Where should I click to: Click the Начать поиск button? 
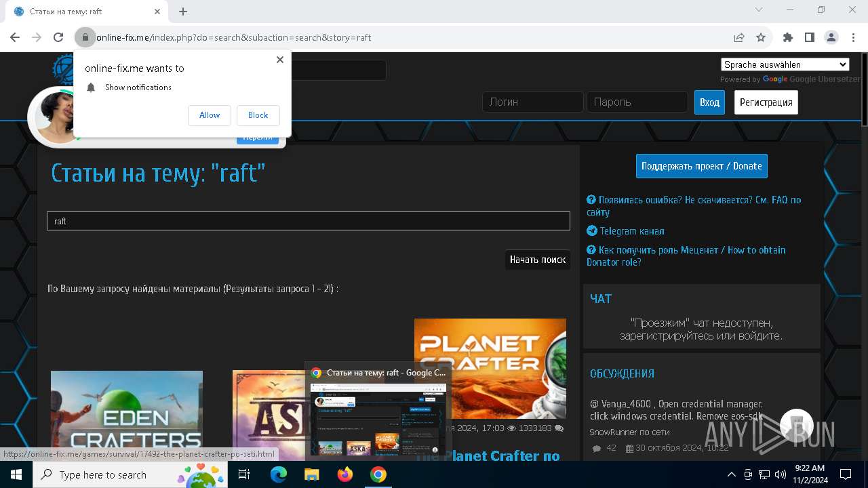click(538, 260)
